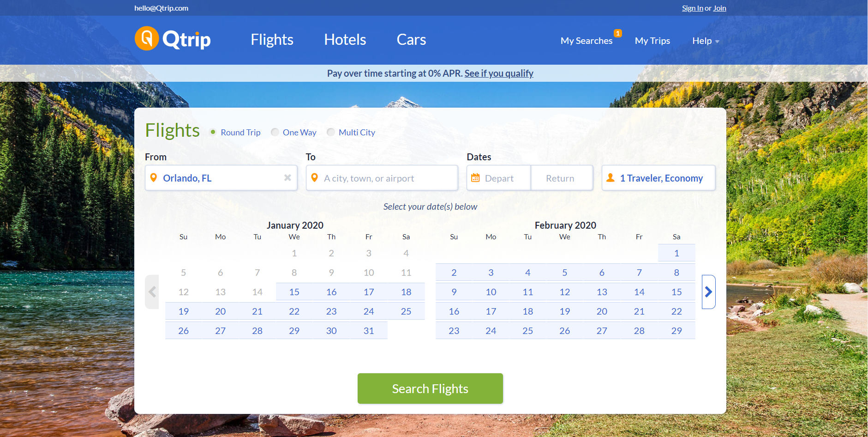
Task: Select January 29 on the calendar
Action: tap(294, 331)
